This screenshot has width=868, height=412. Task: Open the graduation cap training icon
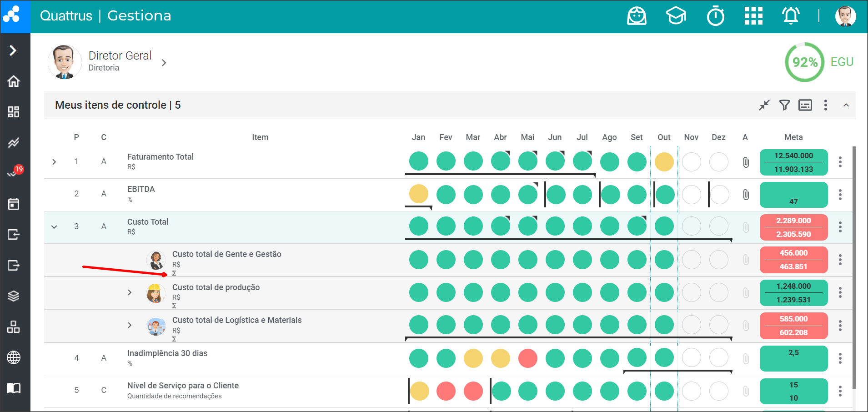coord(676,16)
